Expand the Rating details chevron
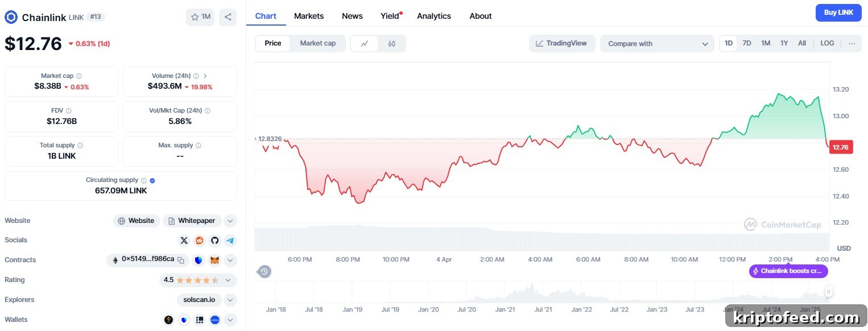This screenshot has height=331, width=868. 228,280
